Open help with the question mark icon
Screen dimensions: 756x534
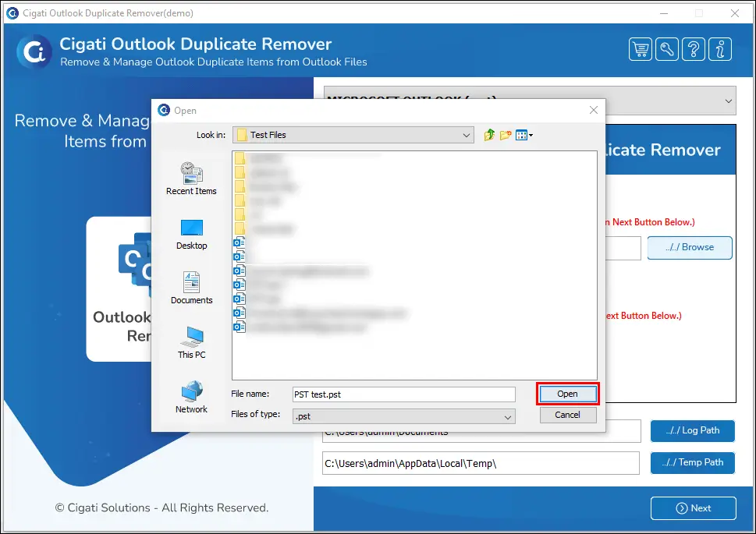tap(694, 49)
